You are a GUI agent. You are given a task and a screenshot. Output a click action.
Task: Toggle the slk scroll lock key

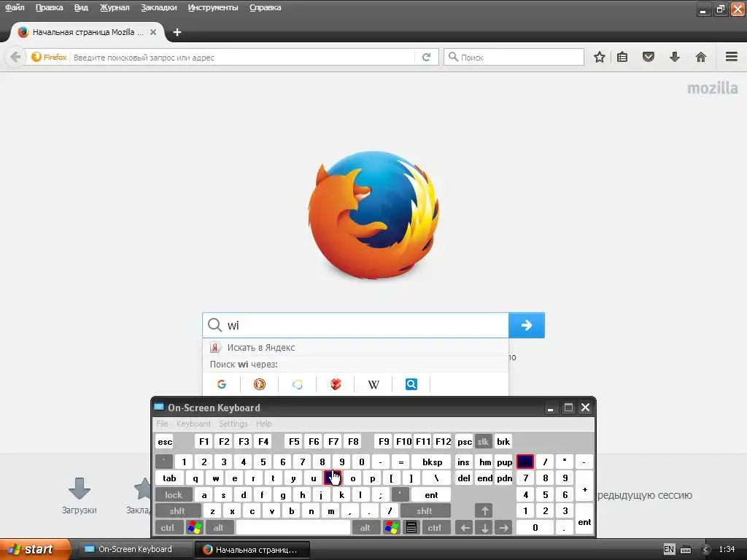coord(483,441)
